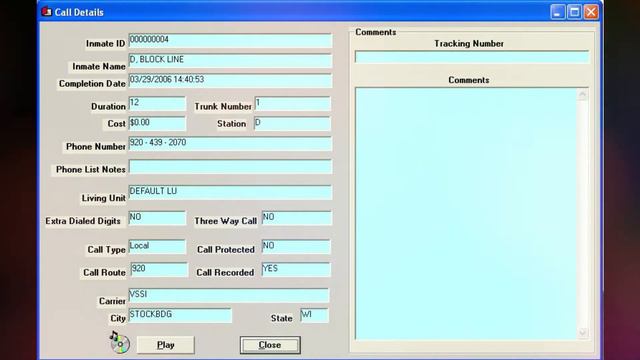Click the Call Details title bar app icon
This screenshot has height=360, width=640.
[47, 12]
